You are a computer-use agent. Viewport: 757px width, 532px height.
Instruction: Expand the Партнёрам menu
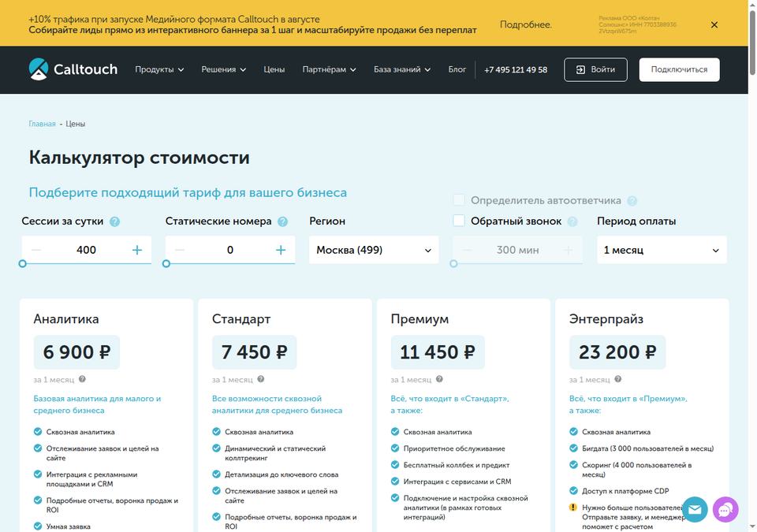tap(330, 69)
